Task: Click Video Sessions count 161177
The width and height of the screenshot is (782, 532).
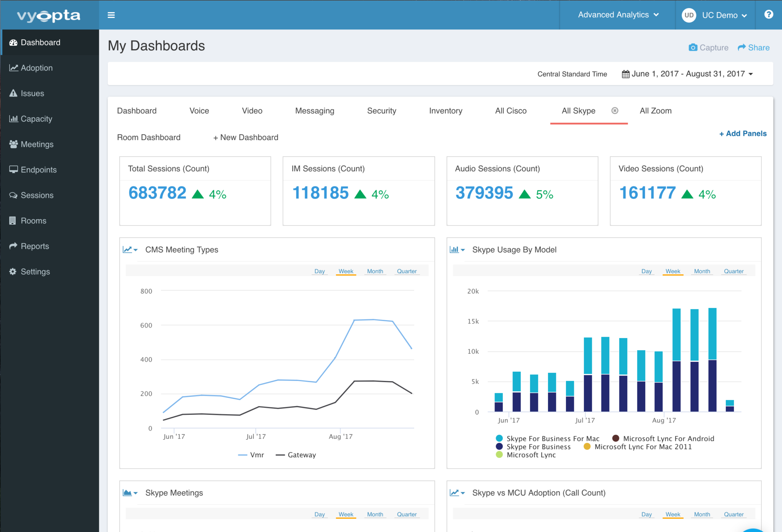Action: [x=647, y=193]
